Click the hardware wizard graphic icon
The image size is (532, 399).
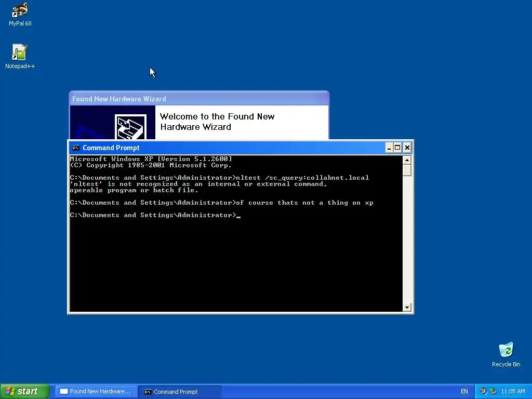click(130, 127)
